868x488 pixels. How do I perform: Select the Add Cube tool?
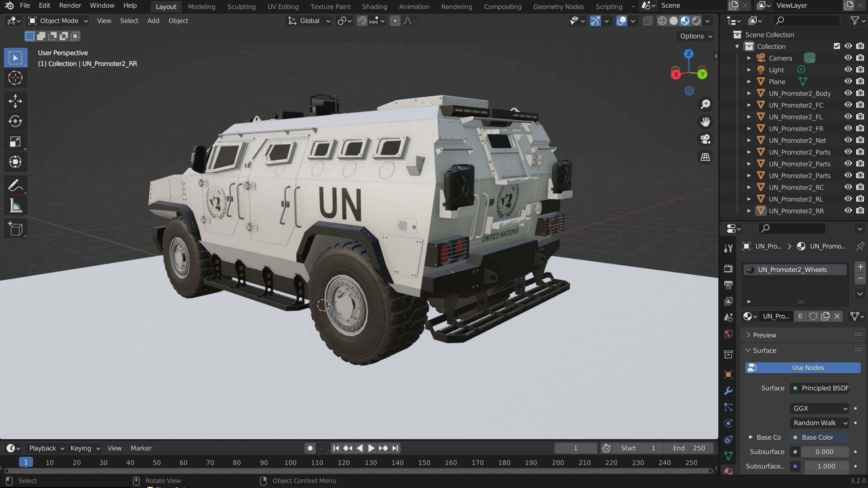click(x=15, y=229)
